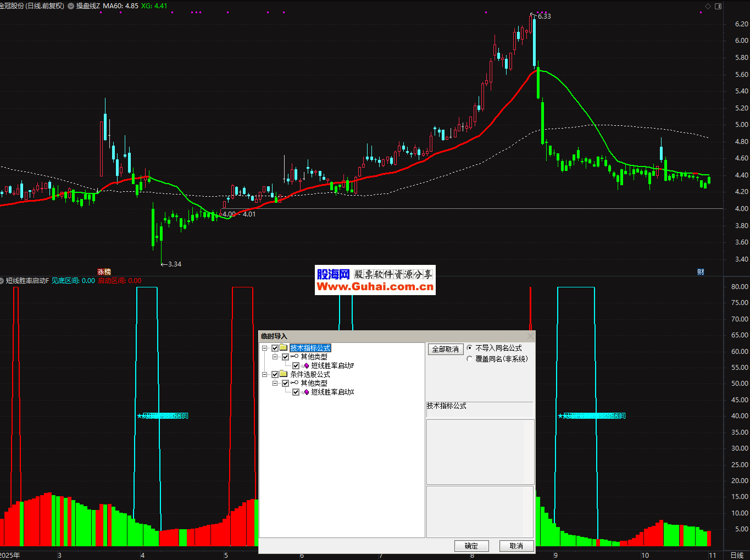Select the 条件选股公式 tree row
The height and width of the screenshot is (560, 750).
310,374
